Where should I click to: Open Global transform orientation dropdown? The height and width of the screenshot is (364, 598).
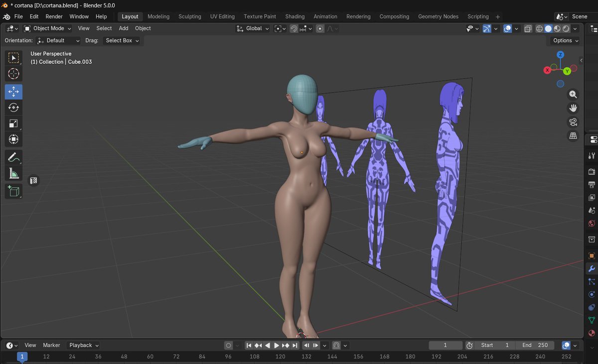pyautogui.click(x=253, y=28)
